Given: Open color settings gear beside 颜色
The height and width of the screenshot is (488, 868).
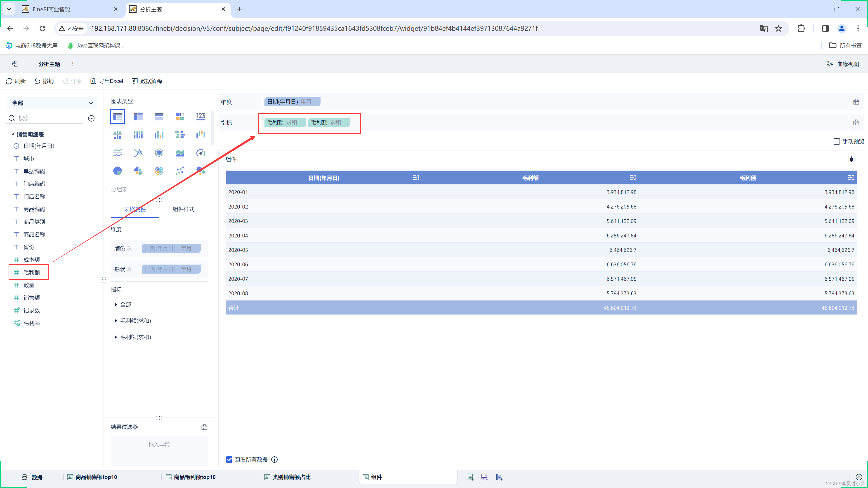Looking at the screenshot, I should pos(129,249).
